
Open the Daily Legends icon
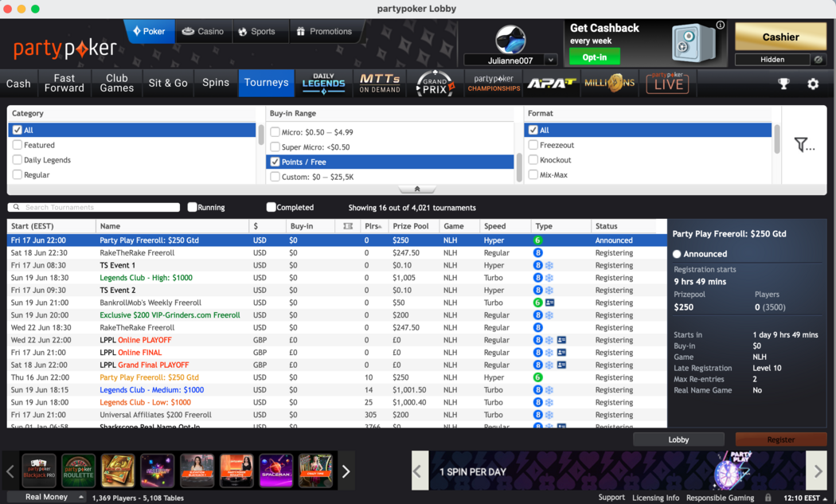coord(323,83)
